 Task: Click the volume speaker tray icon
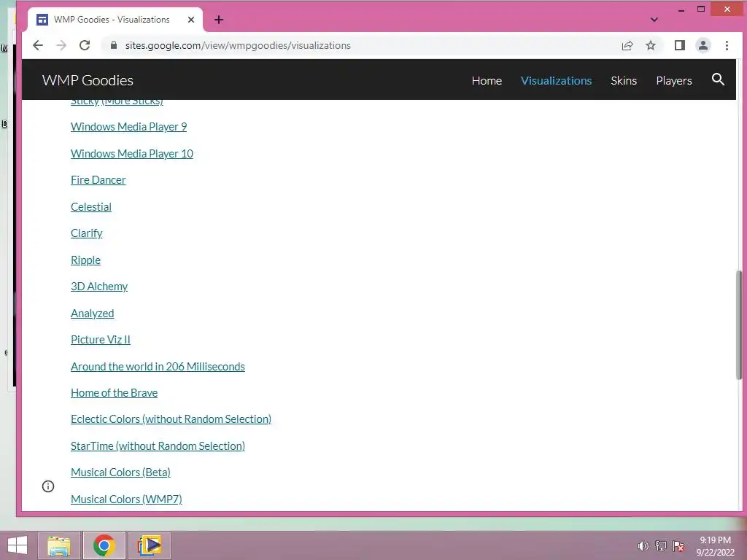point(643,546)
